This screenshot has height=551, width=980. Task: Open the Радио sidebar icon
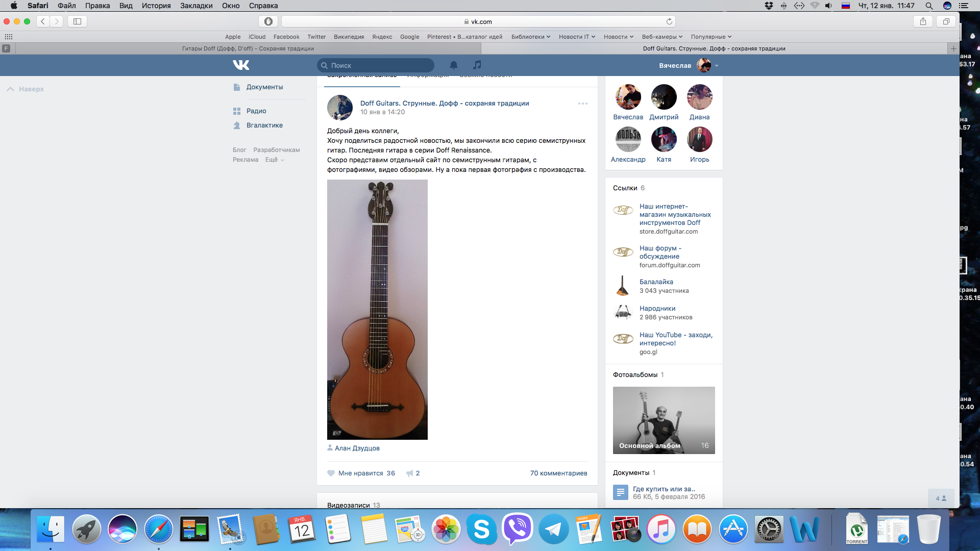point(237,111)
